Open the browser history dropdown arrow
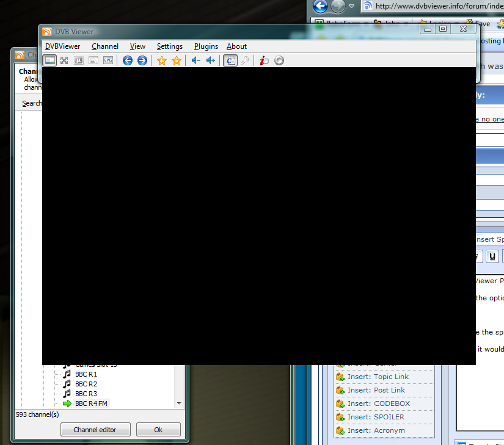This screenshot has height=445, width=504. click(351, 7)
